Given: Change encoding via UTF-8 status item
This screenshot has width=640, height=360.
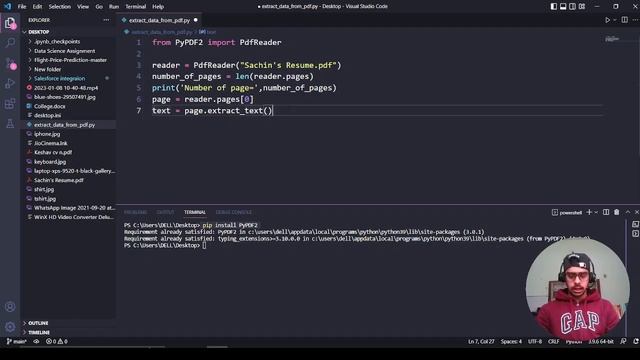Looking at the screenshot, I should click(535, 342).
